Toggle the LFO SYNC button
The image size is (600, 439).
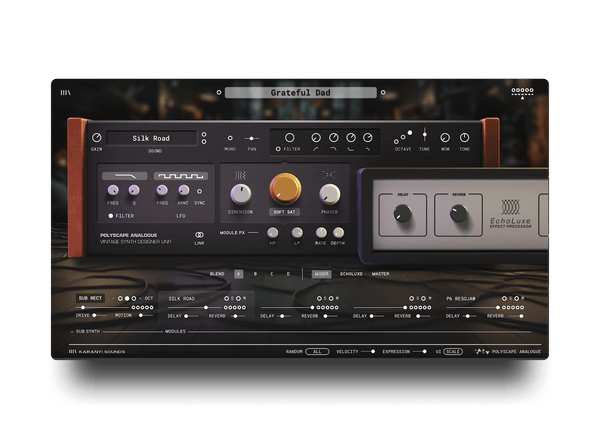click(199, 190)
